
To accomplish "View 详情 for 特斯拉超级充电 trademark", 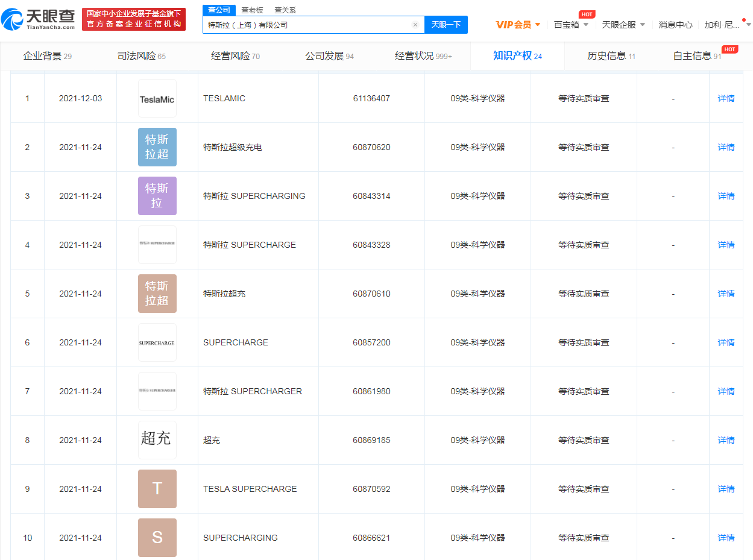I will (726, 147).
